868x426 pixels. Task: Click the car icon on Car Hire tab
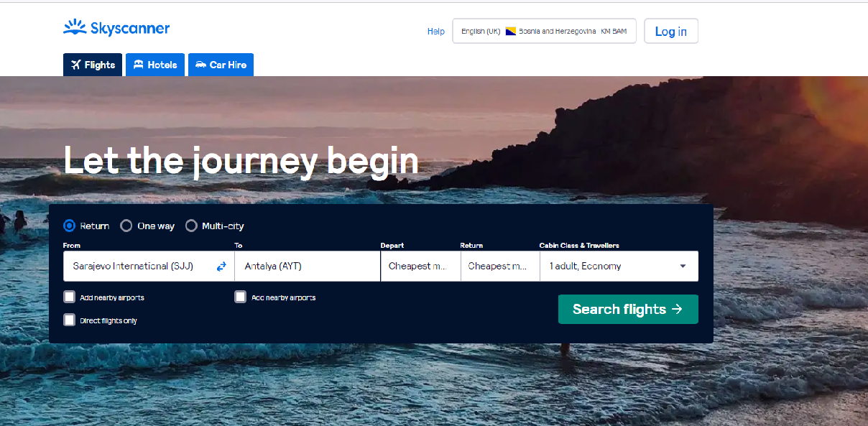coord(200,65)
